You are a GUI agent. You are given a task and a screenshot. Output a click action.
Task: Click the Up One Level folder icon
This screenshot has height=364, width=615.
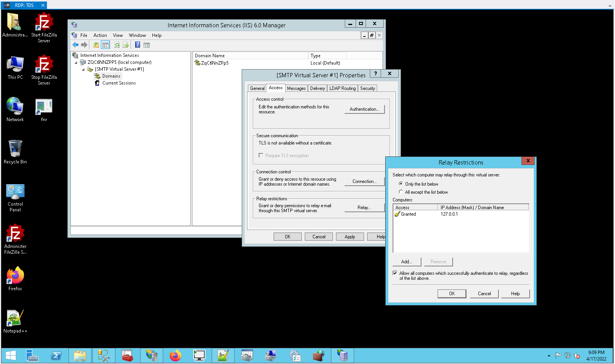(x=96, y=45)
